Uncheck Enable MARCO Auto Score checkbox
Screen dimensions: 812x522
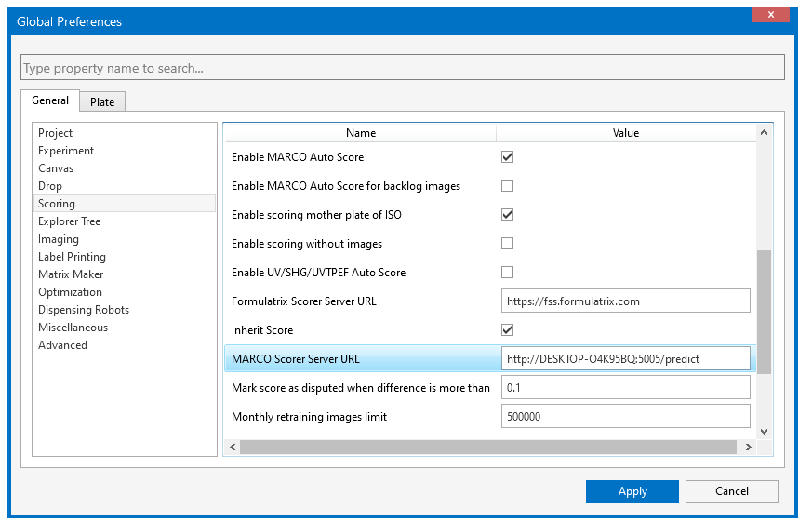(x=507, y=157)
